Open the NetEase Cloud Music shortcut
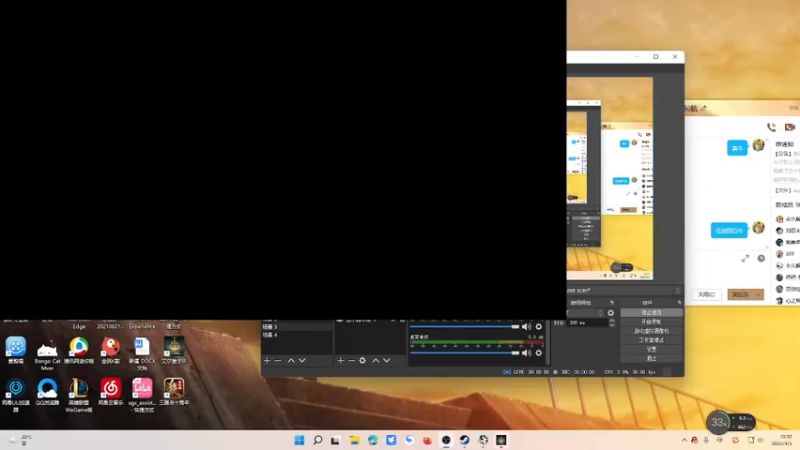The width and height of the screenshot is (800, 450). [111, 392]
